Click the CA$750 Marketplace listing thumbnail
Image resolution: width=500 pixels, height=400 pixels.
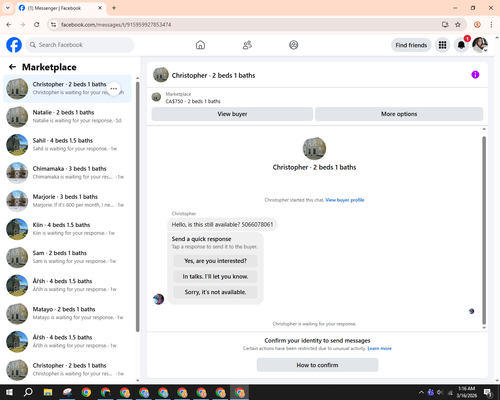(x=156, y=97)
